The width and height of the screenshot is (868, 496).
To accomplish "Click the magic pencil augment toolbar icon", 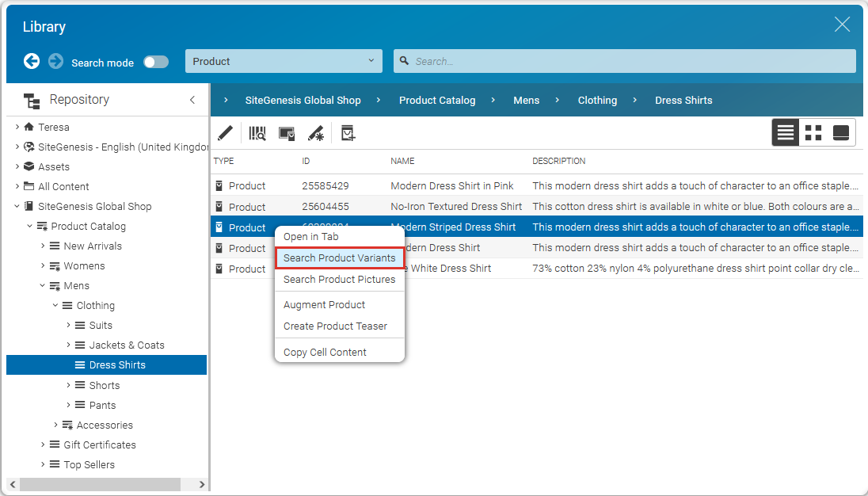I will 315,132.
